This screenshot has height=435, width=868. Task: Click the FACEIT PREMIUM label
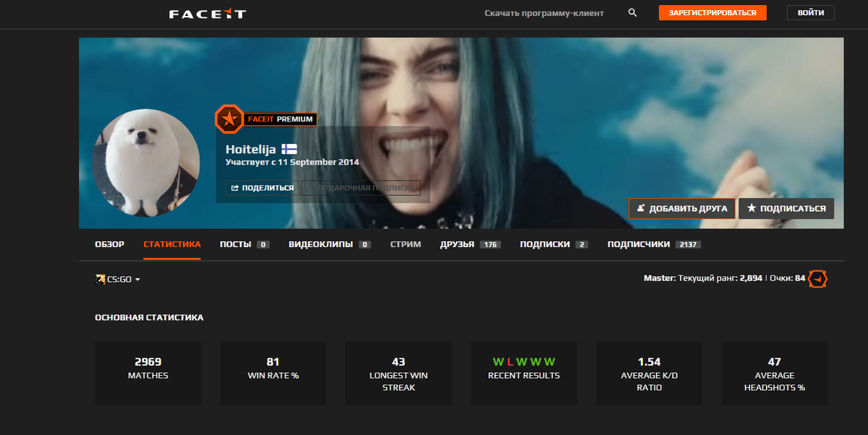coord(280,119)
